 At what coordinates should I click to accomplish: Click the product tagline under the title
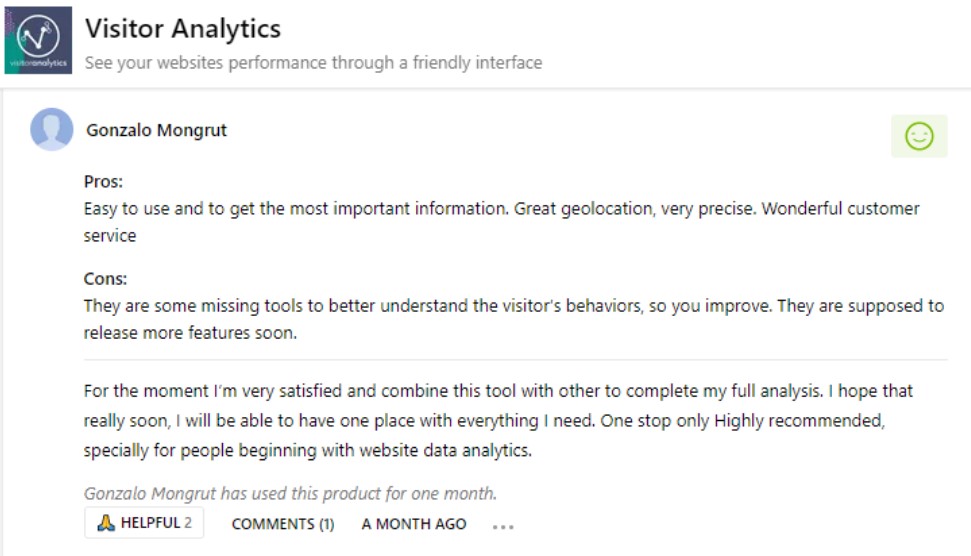tap(313, 63)
